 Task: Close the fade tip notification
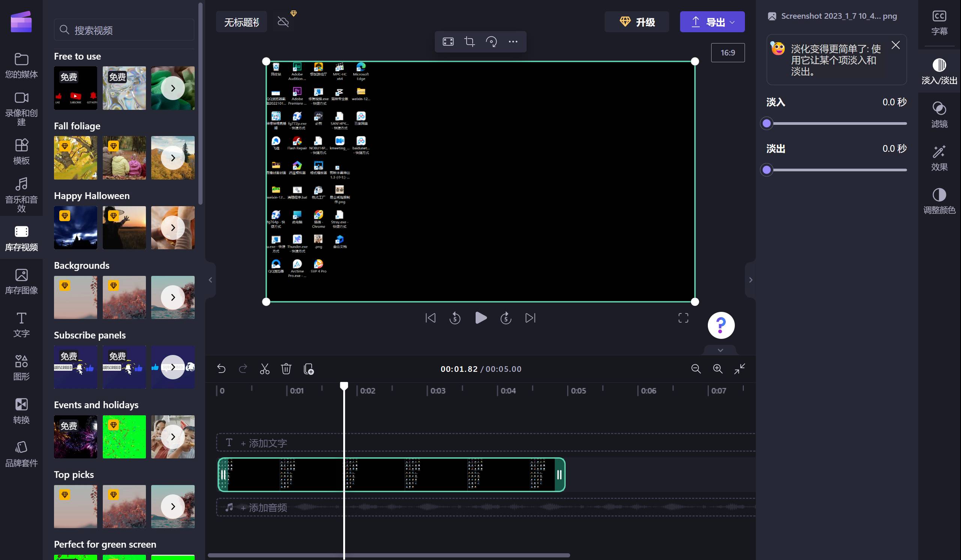click(x=895, y=45)
